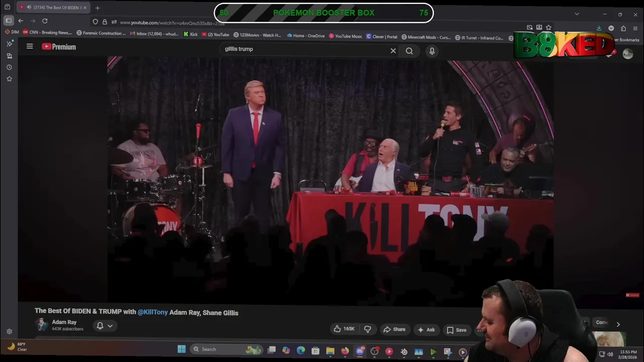Switch to Firefox on the taskbar
Screen dimensions: 644x362
345,351
